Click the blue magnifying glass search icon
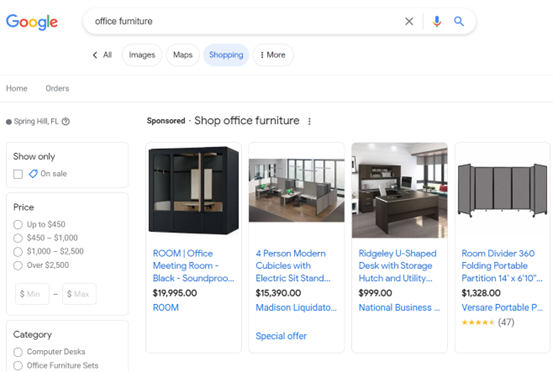The height and width of the screenshot is (372, 553). (x=458, y=22)
